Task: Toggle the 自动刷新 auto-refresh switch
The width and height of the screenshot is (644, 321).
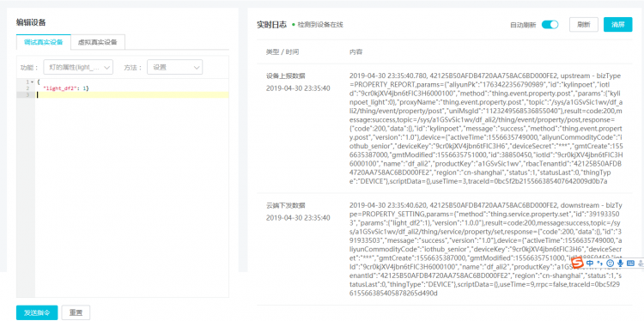Action: click(550, 25)
